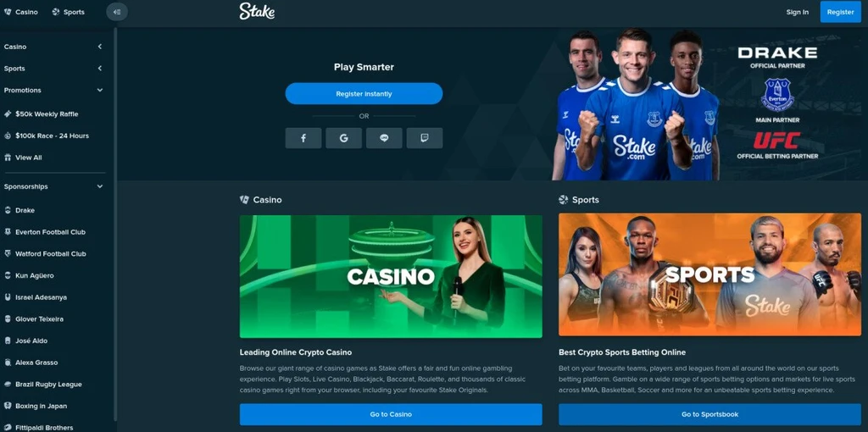Expand the Casino section chevron in the sidebar

tap(100, 47)
